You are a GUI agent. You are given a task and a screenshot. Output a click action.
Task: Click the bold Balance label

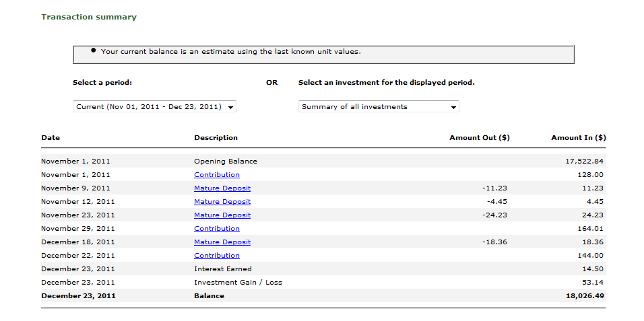coord(209,295)
